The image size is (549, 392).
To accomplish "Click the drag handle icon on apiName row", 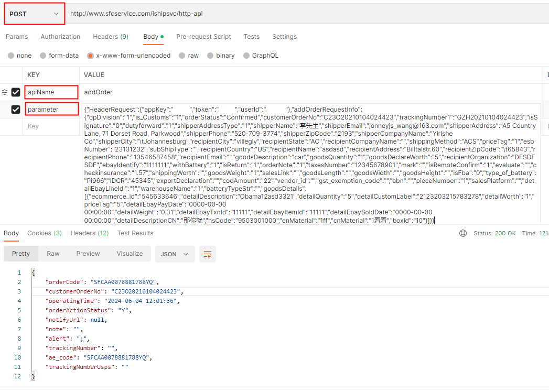I will click(5, 92).
